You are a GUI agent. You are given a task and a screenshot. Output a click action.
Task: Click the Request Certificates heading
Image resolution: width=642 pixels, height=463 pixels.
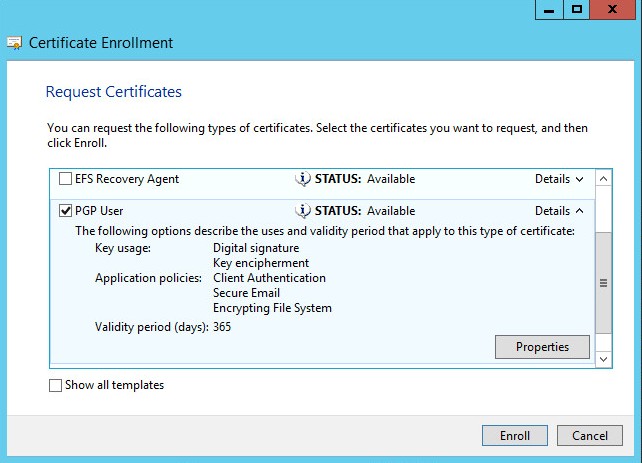113,92
